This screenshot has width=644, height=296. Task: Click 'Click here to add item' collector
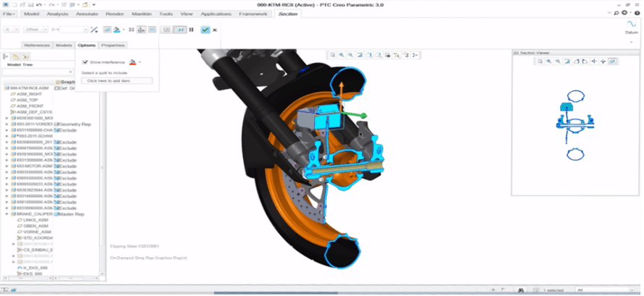coord(116,81)
